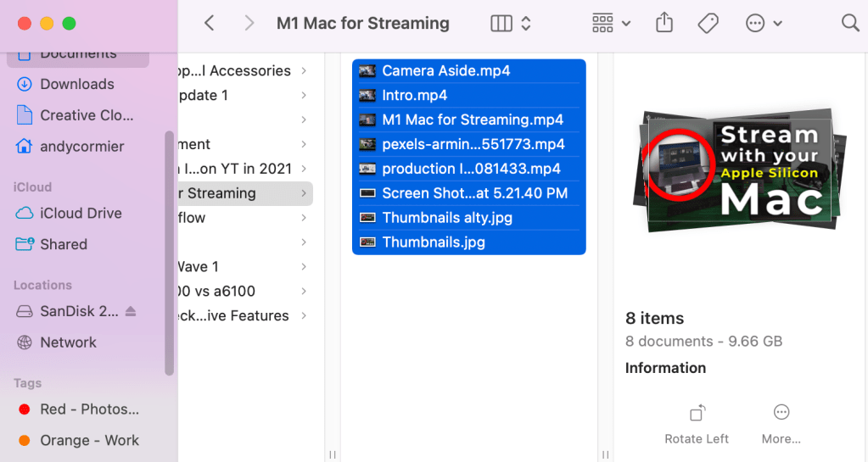Click the sidebar vertical scrollbar

tap(170, 253)
